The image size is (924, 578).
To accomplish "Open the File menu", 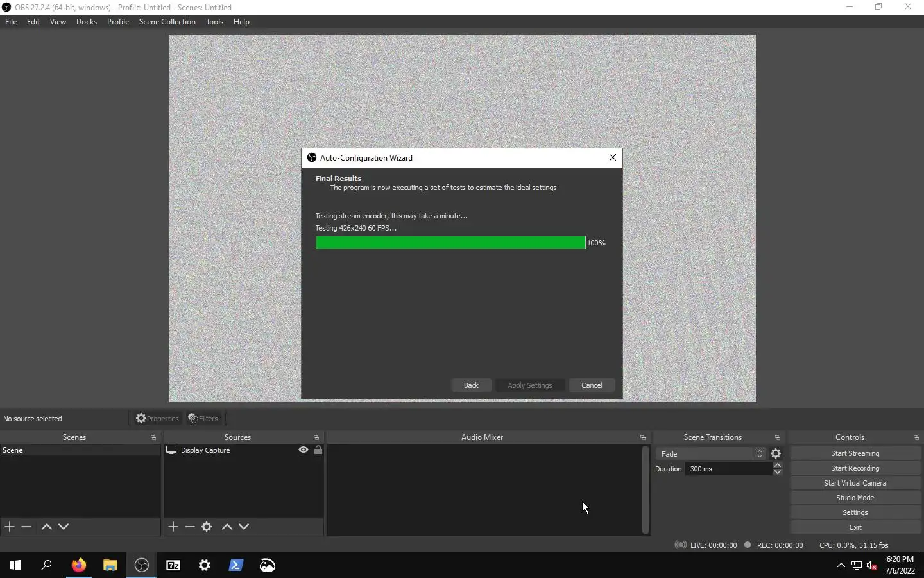I will coord(11,22).
